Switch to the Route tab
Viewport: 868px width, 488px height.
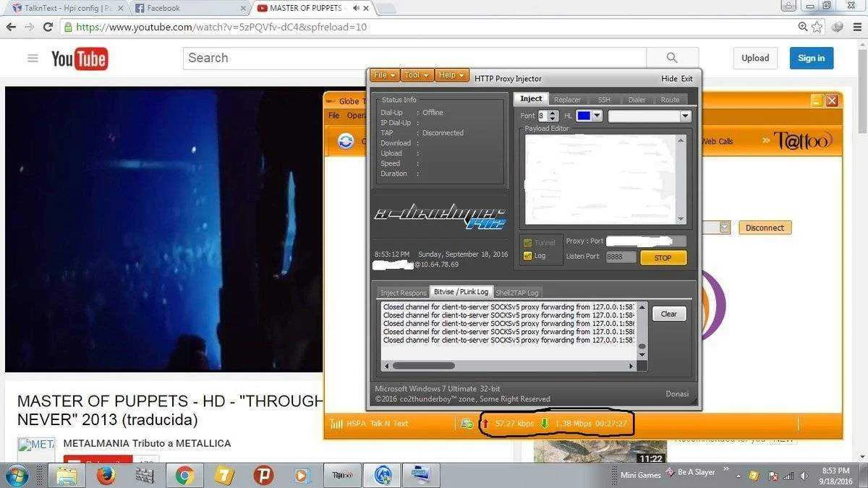click(670, 100)
